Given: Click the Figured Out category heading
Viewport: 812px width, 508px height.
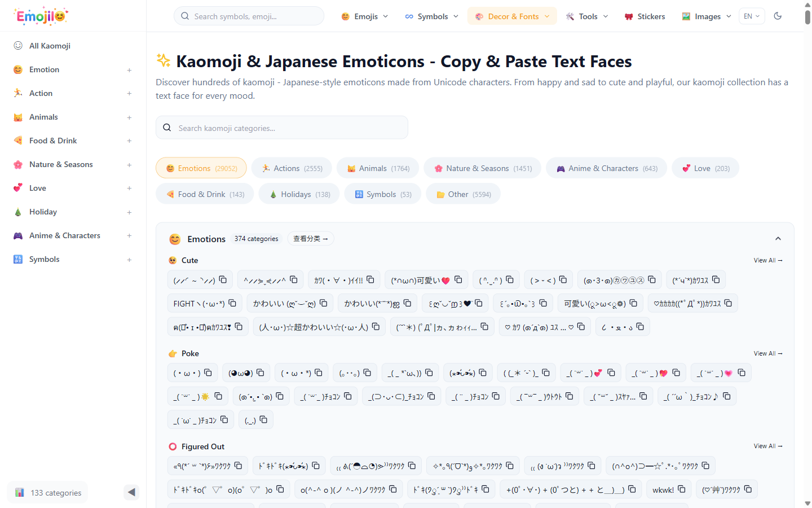Looking at the screenshot, I should click(x=203, y=446).
